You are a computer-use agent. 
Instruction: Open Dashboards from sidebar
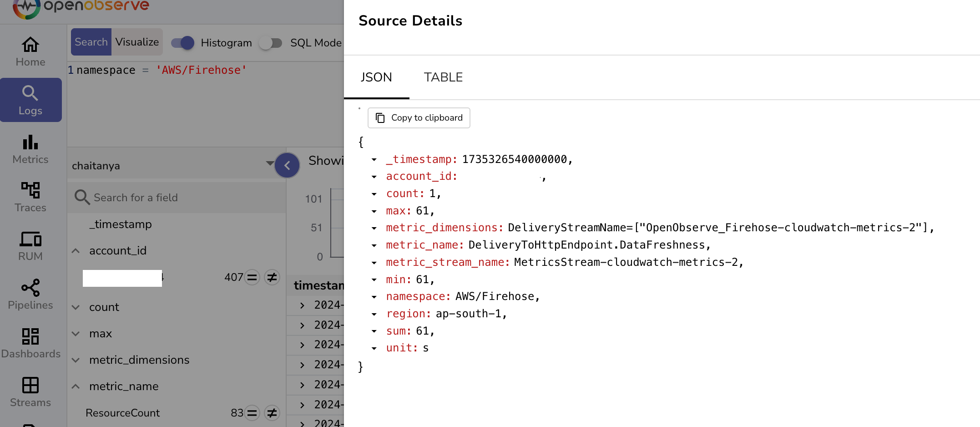30,343
